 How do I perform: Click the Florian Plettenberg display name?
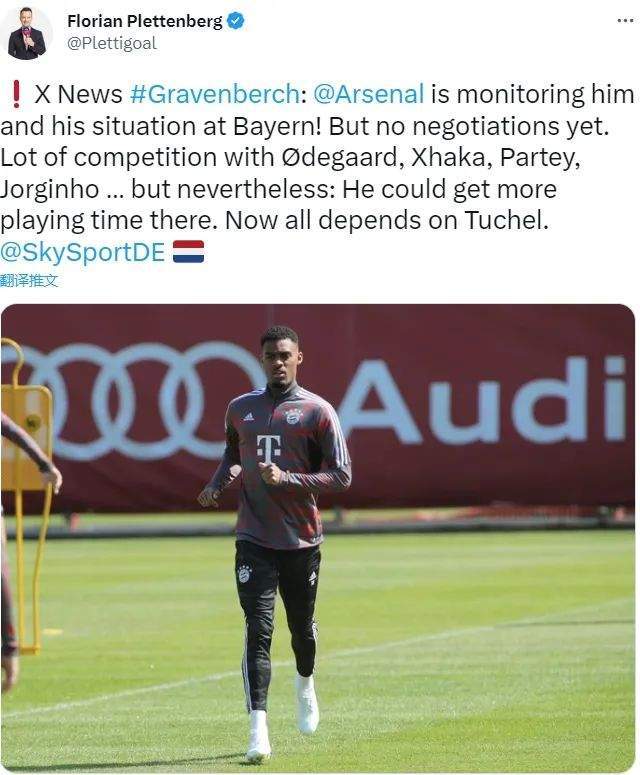[x=145, y=21]
